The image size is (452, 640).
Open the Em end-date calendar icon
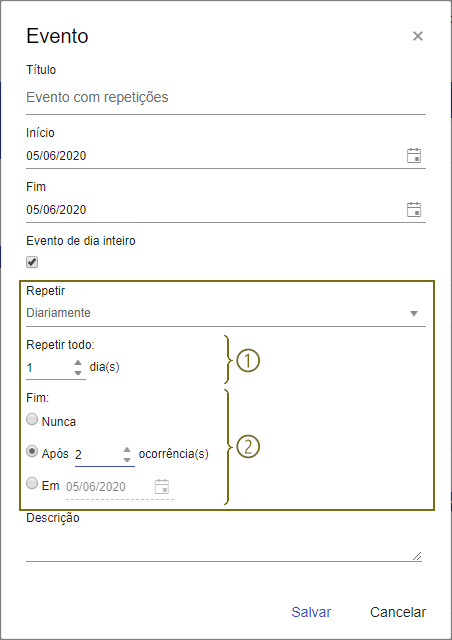162,487
